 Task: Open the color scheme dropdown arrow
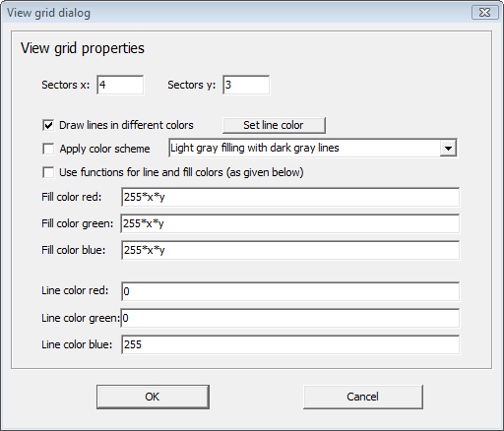coord(448,148)
